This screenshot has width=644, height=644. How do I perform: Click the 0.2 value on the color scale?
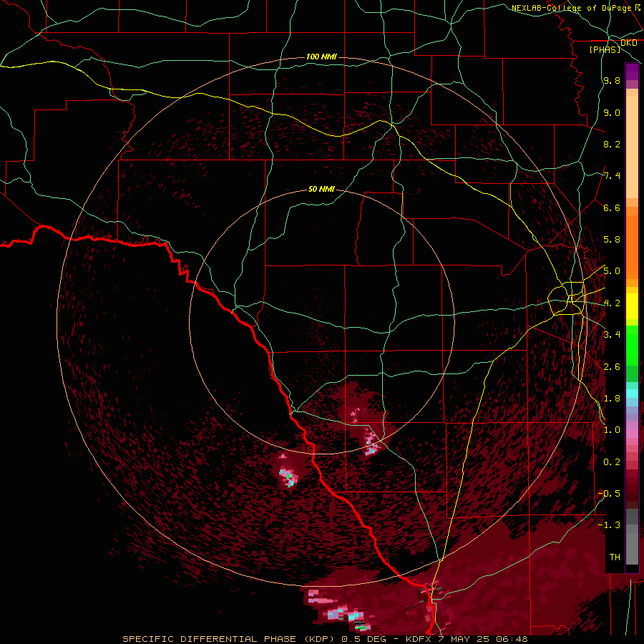pyautogui.click(x=612, y=462)
